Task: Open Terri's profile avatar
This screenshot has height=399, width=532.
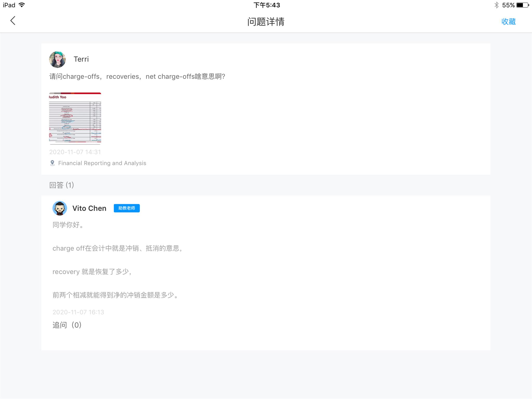Action: tap(57, 59)
